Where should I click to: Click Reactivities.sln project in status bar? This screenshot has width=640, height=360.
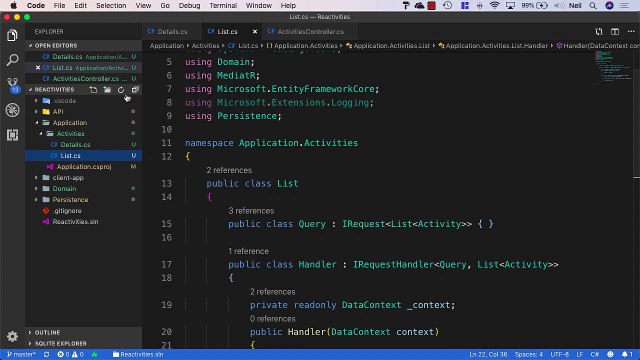point(138,354)
